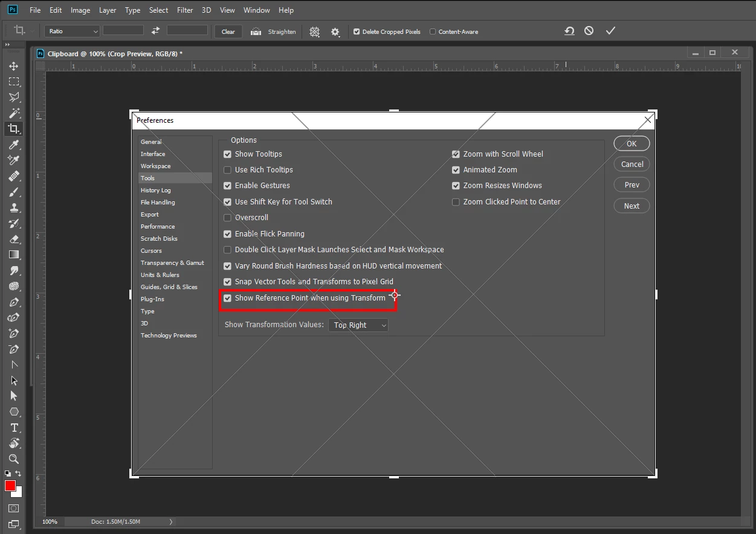Select the Crop tool in the toolbox
756x534 pixels.
pos(13,129)
